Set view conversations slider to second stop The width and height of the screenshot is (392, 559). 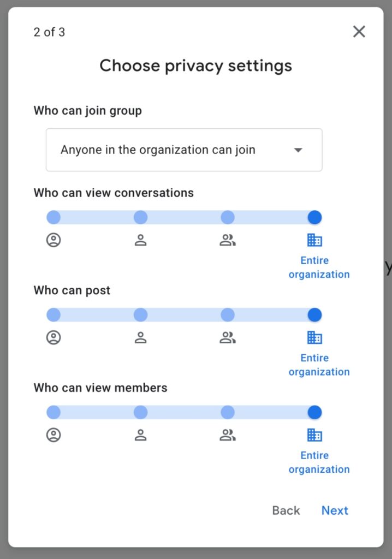(x=140, y=217)
